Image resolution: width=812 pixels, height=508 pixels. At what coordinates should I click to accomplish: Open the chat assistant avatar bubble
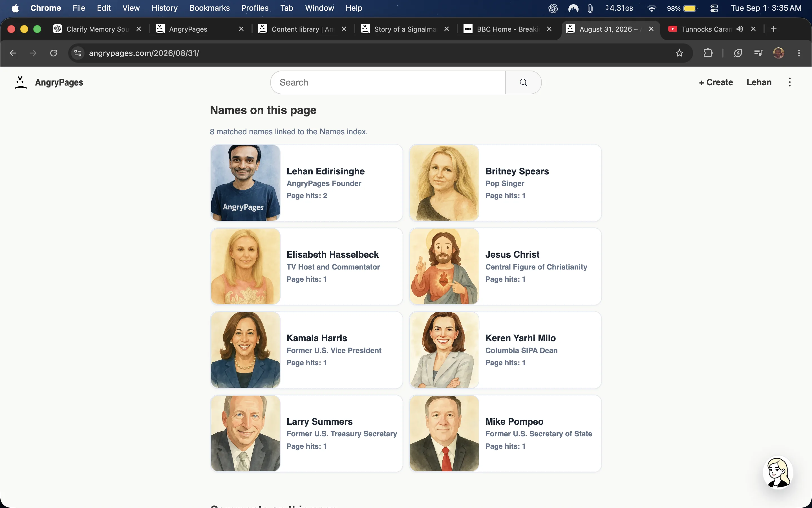coord(778,472)
